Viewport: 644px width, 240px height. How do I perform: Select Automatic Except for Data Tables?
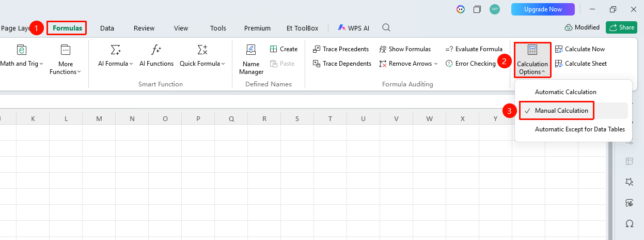coord(573,129)
